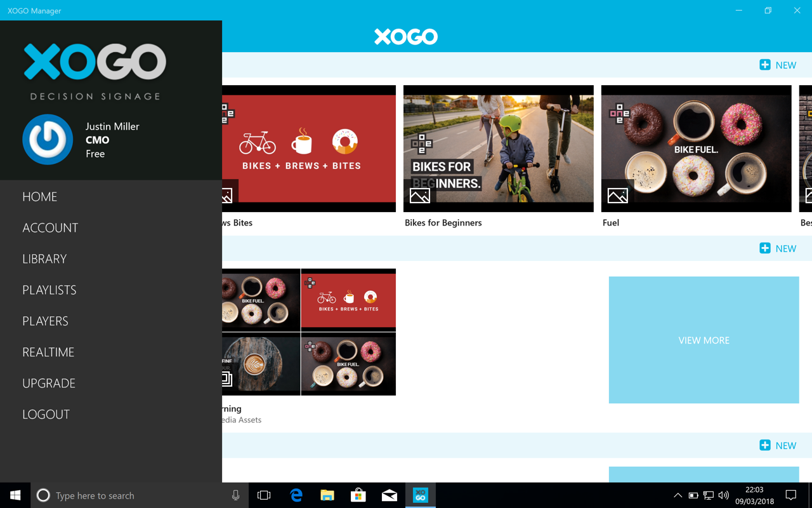The height and width of the screenshot is (508, 812).
Task: Click NEW just above the VIEW MORE tile
Action: [x=778, y=248]
